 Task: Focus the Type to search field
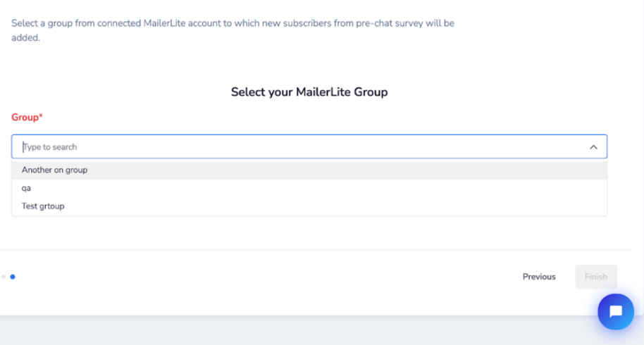309,146
